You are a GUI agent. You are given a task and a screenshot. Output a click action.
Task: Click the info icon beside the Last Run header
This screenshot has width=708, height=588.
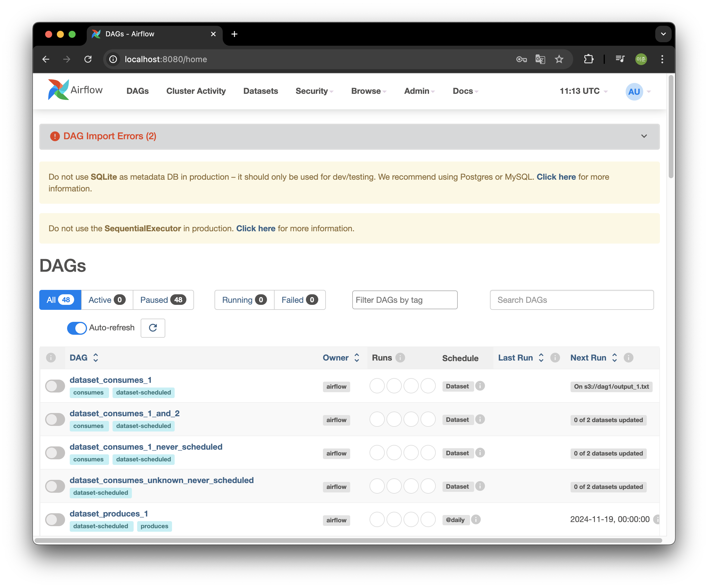pyautogui.click(x=555, y=357)
